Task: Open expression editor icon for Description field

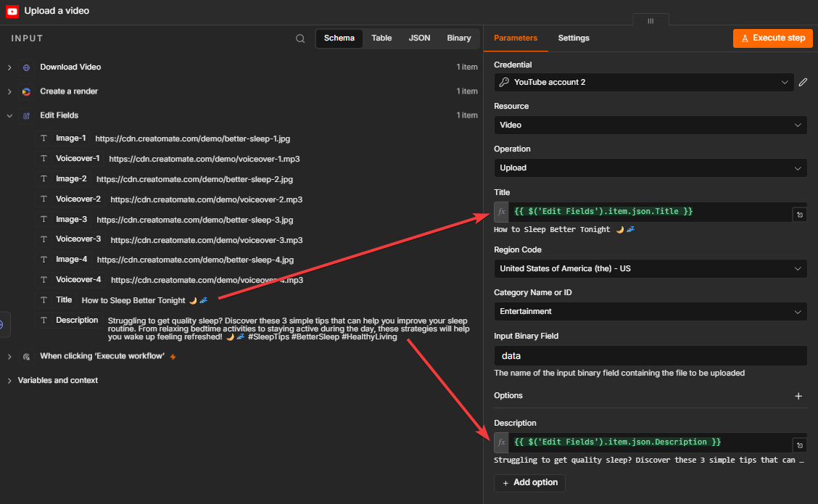Action: point(799,445)
